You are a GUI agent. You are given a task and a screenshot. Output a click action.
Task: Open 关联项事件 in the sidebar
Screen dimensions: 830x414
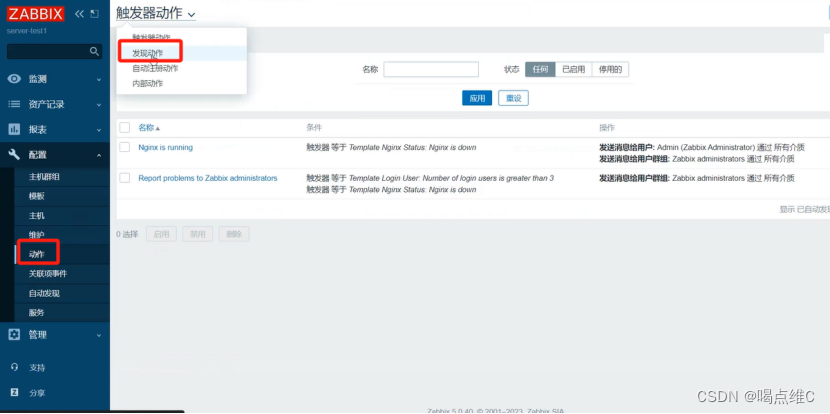[x=48, y=274]
